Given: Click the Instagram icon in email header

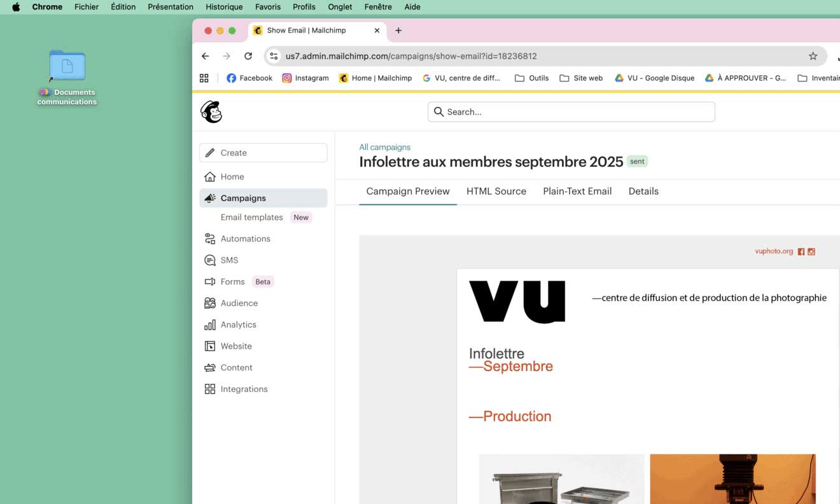Looking at the screenshot, I should pos(811,251).
